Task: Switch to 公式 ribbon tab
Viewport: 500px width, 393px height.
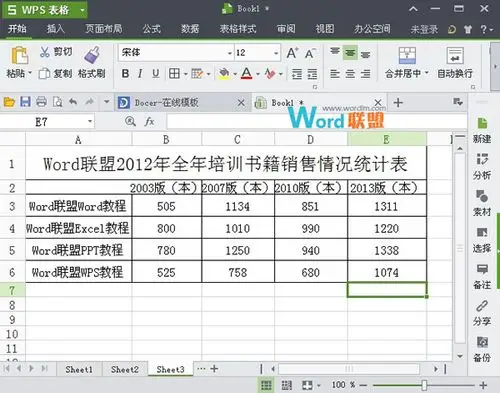Action: [152, 29]
